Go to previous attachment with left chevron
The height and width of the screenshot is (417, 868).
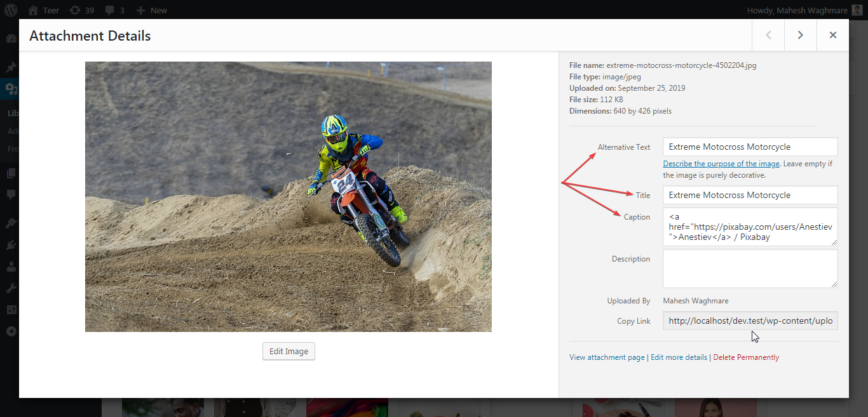tap(768, 35)
